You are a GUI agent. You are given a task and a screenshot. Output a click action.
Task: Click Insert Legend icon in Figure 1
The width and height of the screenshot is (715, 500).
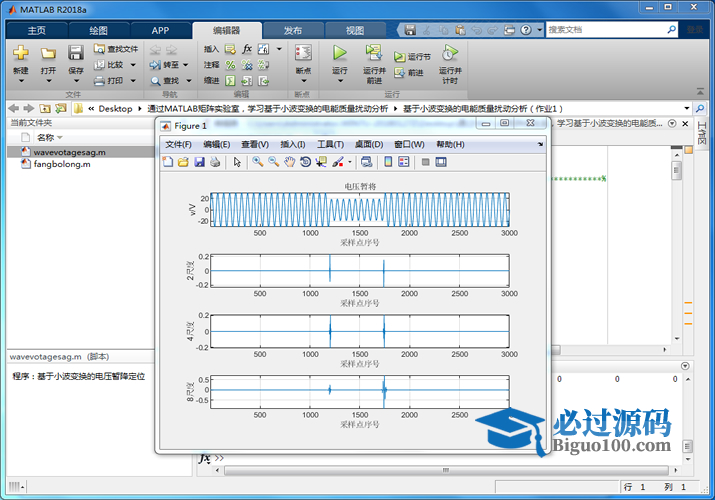pos(404,162)
